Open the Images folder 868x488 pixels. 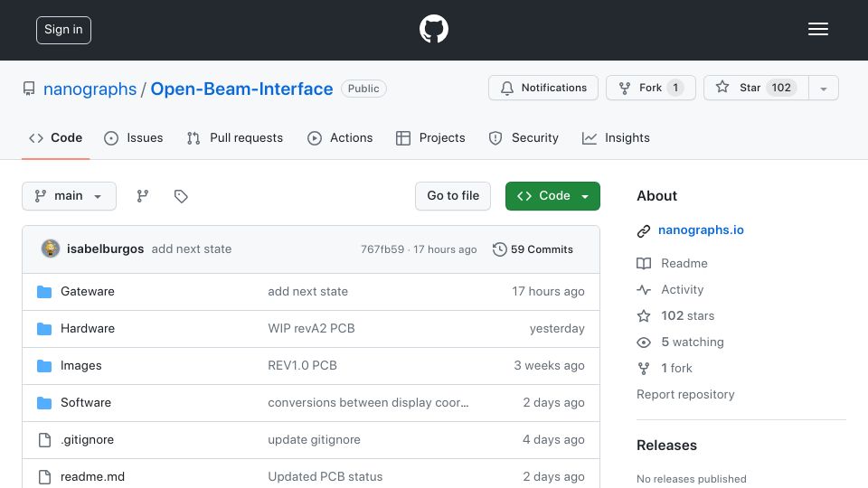click(x=81, y=366)
